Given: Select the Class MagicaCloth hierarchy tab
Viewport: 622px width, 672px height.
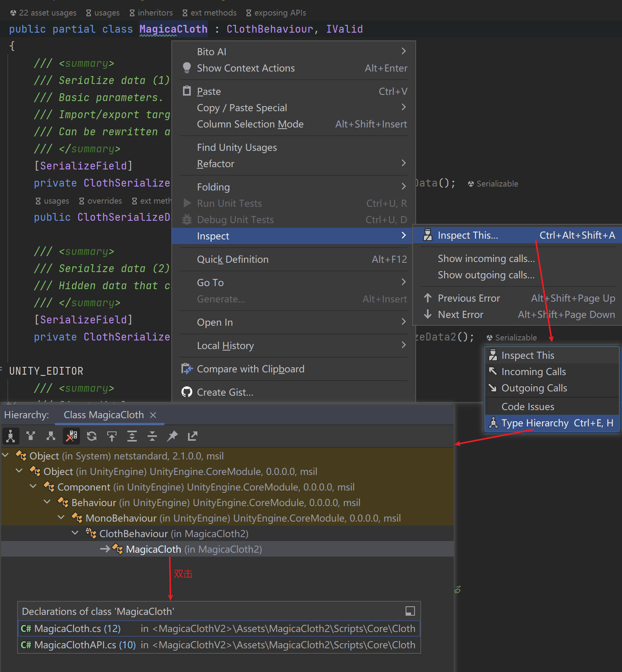Looking at the screenshot, I should pos(104,415).
